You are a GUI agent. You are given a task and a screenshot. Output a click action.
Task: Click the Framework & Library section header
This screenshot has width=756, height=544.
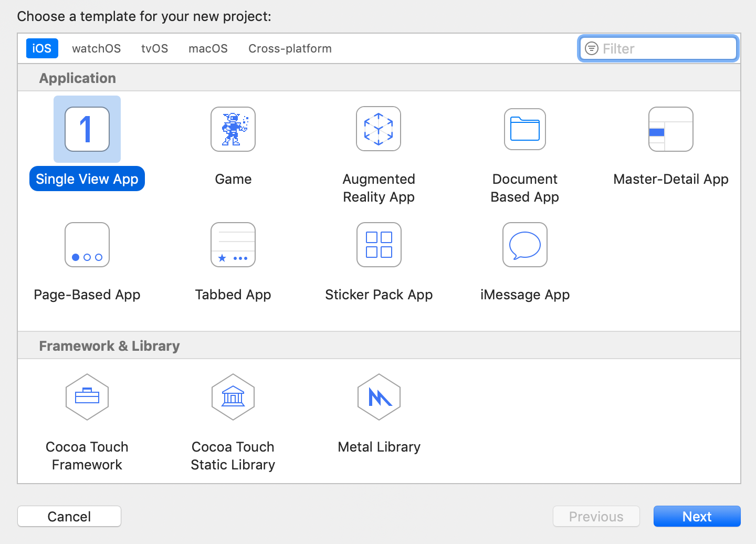click(110, 346)
